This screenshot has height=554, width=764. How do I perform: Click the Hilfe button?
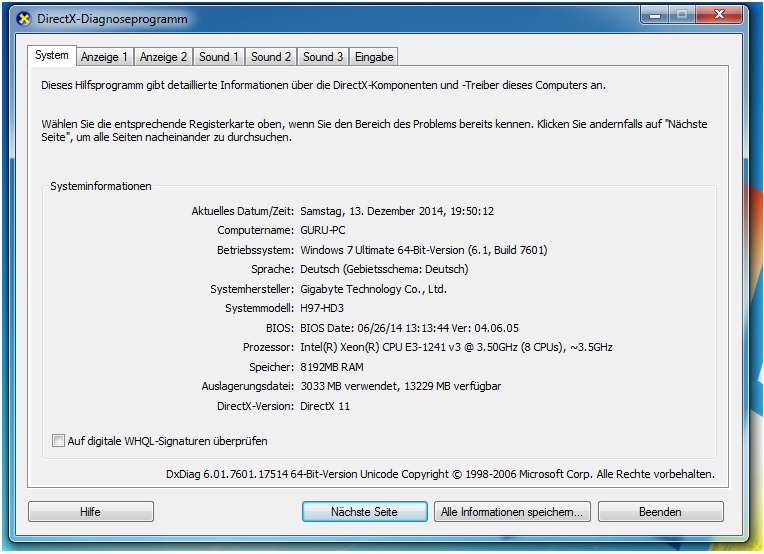coord(91,512)
